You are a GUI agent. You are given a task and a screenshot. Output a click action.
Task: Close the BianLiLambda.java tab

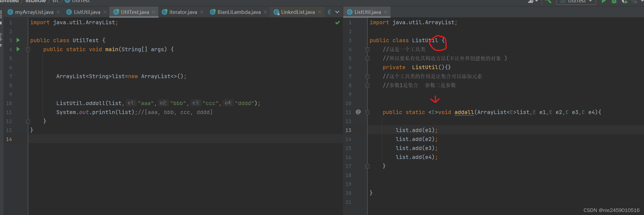(265, 12)
